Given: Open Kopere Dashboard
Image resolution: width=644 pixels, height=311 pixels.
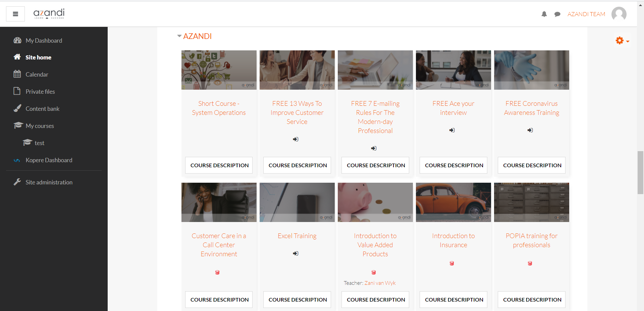Looking at the screenshot, I should (x=49, y=160).
